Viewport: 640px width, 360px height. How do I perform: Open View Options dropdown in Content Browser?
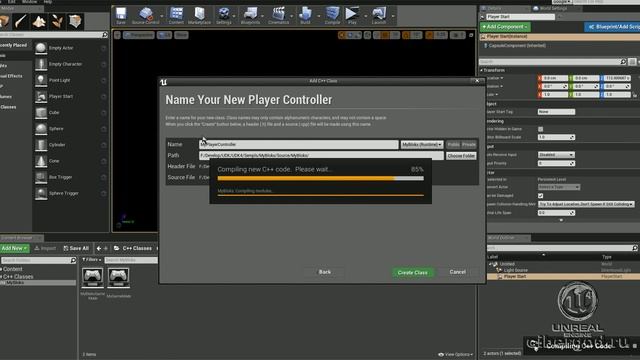(x=456, y=354)
